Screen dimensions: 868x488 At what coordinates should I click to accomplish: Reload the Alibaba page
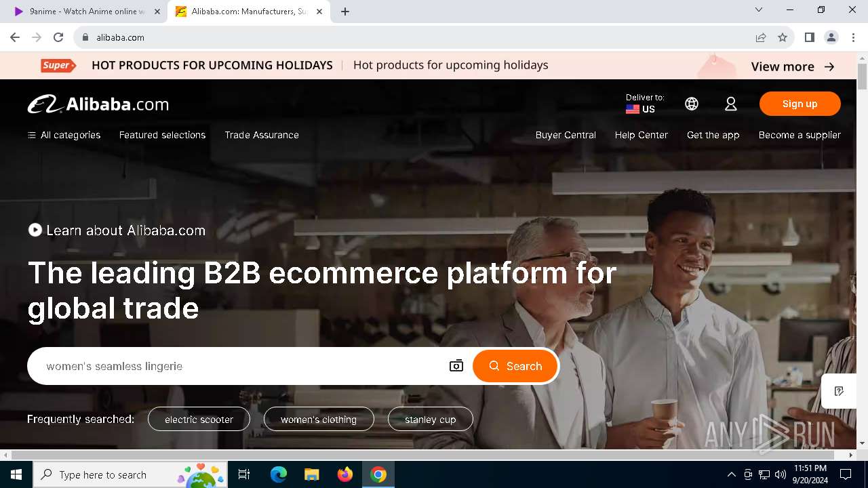[x=58, y=37]
